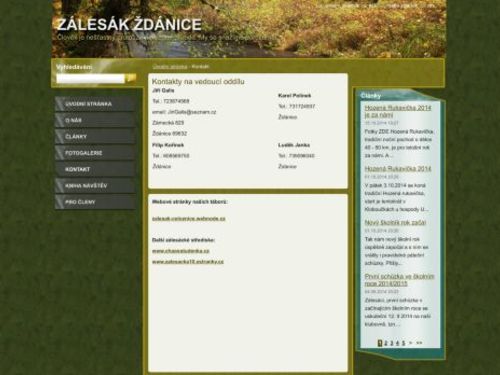The width and height of the screenshot is (500, 375).
Task: Click the name Karel Polínek
Action: pos(295,96)
